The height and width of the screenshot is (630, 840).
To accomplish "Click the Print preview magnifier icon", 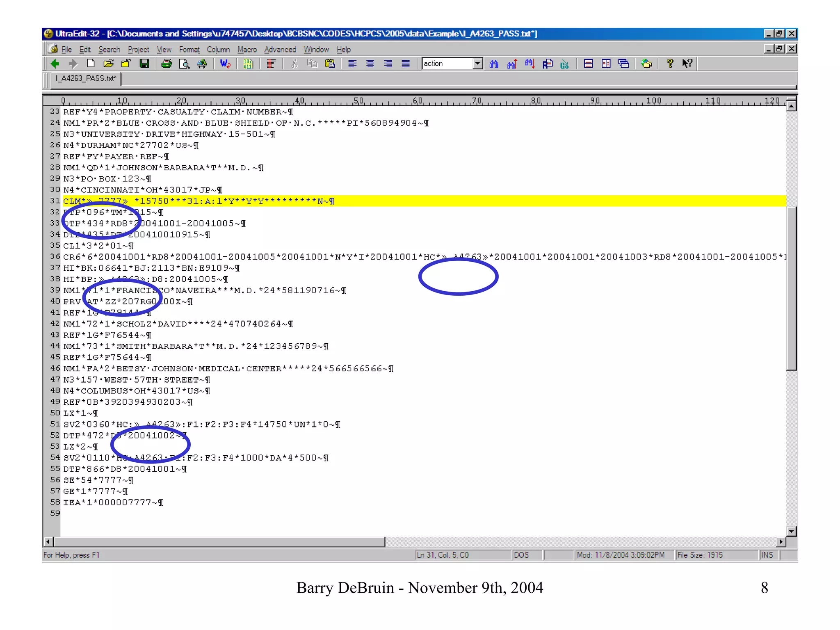I will (184, 64).
